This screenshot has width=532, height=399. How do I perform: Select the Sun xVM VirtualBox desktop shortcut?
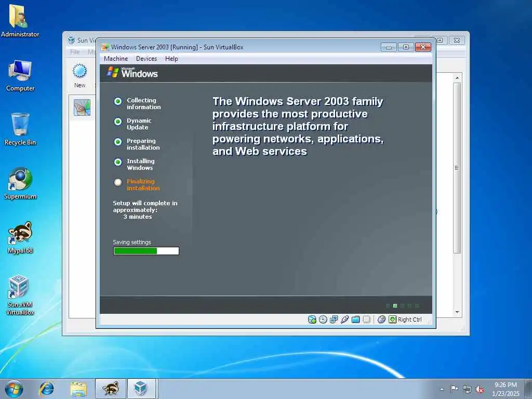[x=20, y=295]
